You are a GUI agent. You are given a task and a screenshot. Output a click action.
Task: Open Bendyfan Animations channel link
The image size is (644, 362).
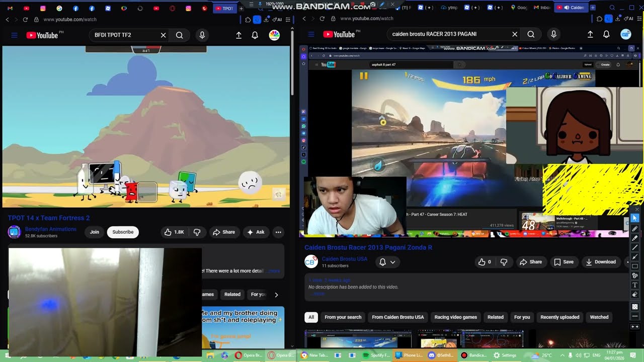point(51,229)
